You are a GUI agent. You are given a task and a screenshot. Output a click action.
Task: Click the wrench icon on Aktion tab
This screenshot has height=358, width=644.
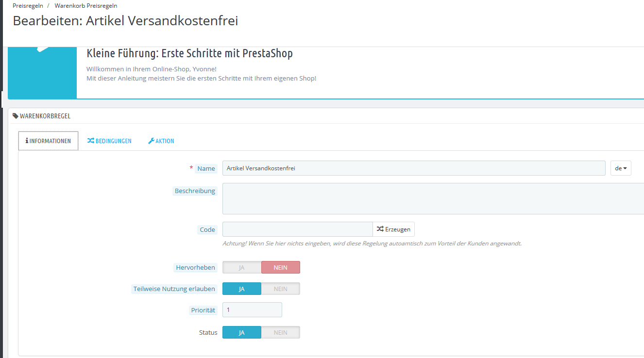coord(151,141)
